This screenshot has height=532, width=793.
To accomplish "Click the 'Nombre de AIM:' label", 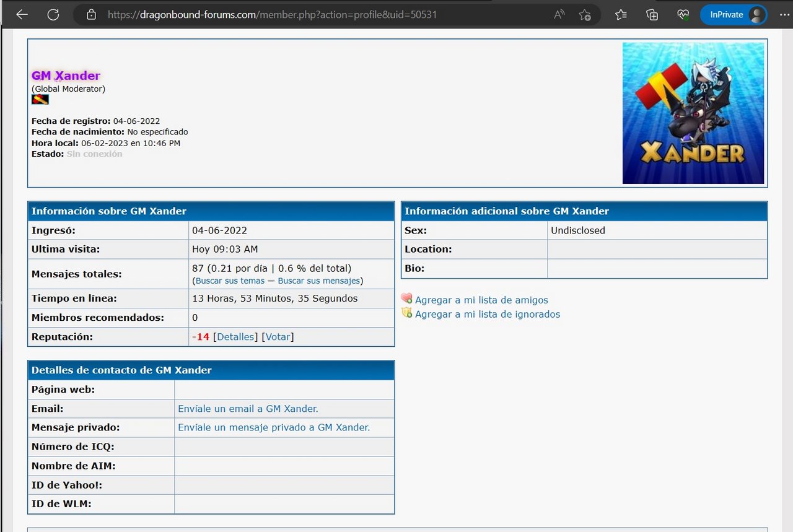I will click(x=74, y=466).
